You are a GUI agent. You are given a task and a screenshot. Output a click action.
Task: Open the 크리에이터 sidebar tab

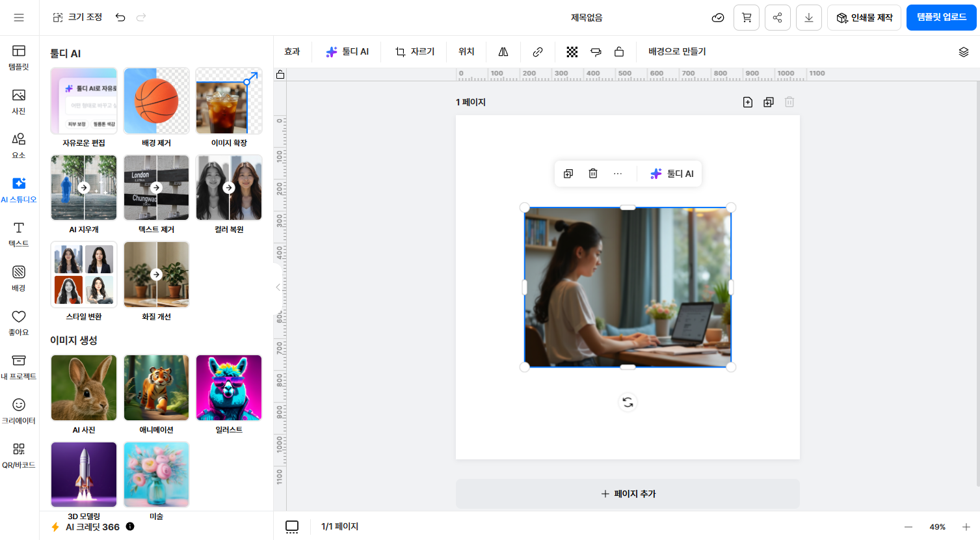[x=19, y=411]
